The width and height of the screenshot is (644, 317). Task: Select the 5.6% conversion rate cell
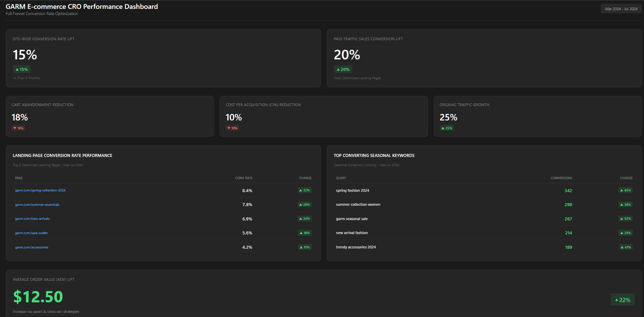(247, 233)
